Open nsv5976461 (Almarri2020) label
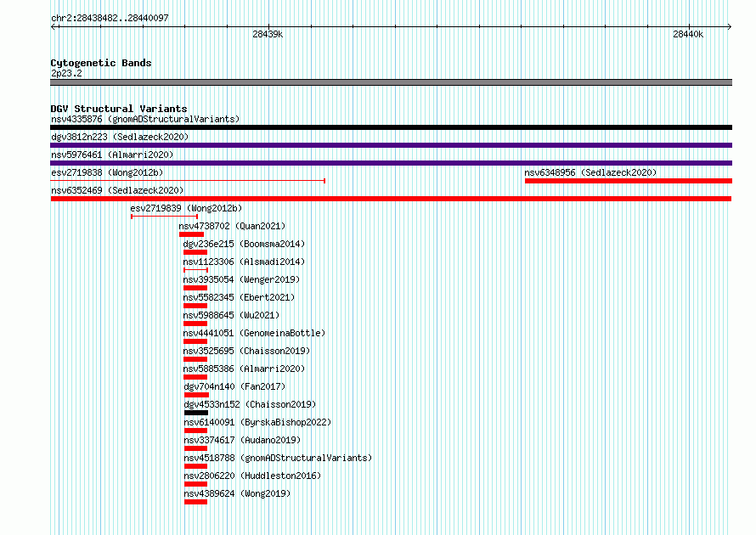This screenshot has width=756, height=535. [x=112, y=155]
